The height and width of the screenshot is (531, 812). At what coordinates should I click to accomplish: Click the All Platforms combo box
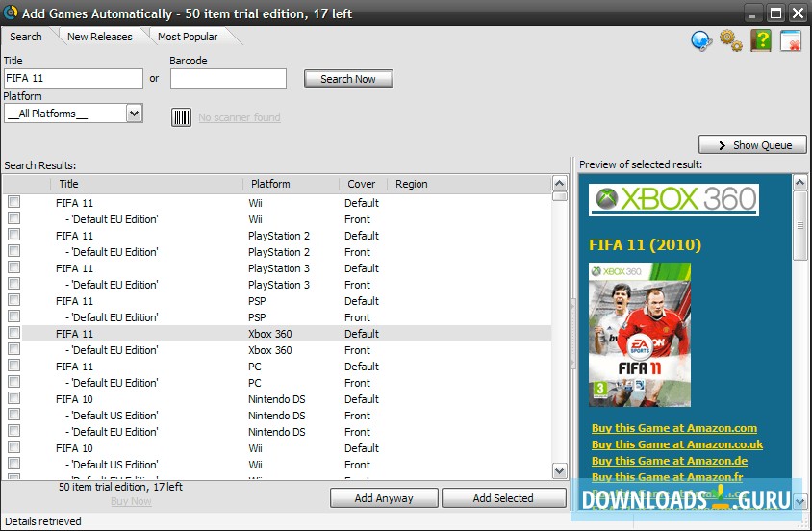73,114
